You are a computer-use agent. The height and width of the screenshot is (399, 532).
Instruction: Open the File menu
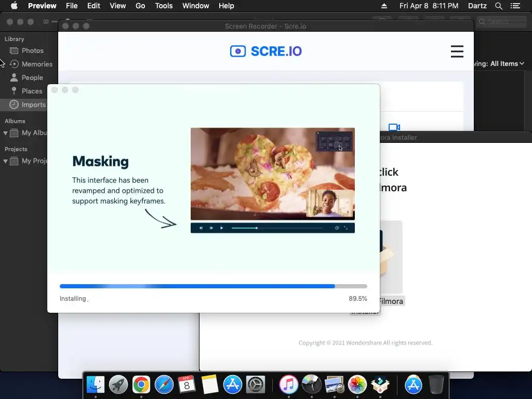point(72,6)
